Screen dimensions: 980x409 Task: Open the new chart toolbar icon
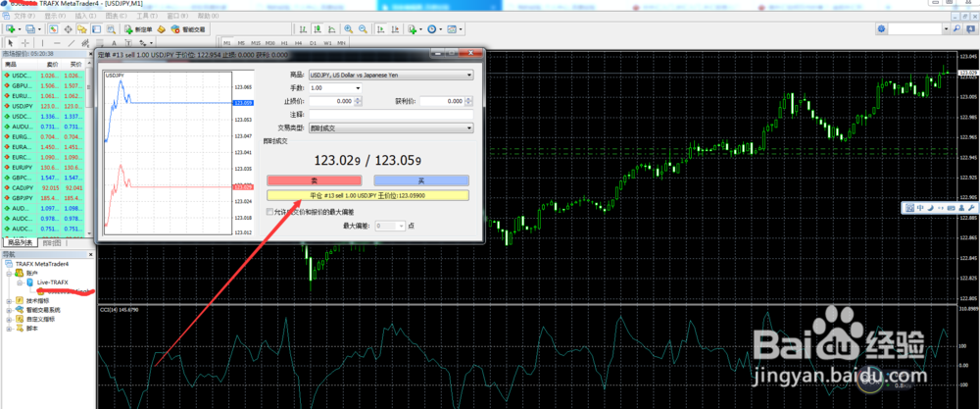11,28
